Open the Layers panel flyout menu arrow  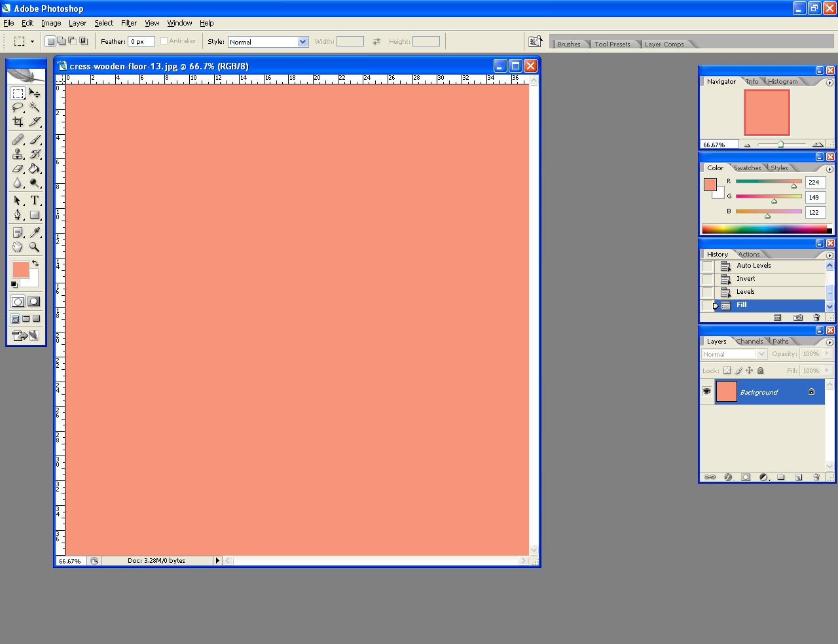click(829, 342)
